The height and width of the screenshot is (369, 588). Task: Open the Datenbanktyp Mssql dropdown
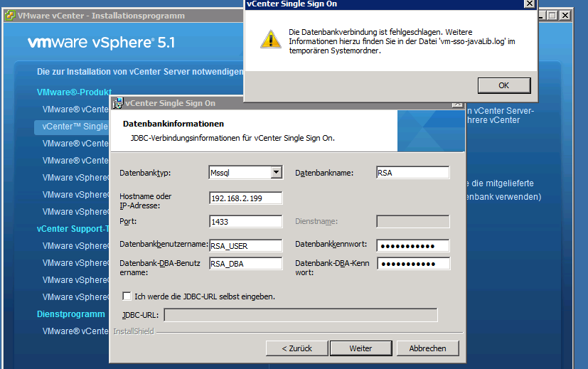(x=277, y=173)
